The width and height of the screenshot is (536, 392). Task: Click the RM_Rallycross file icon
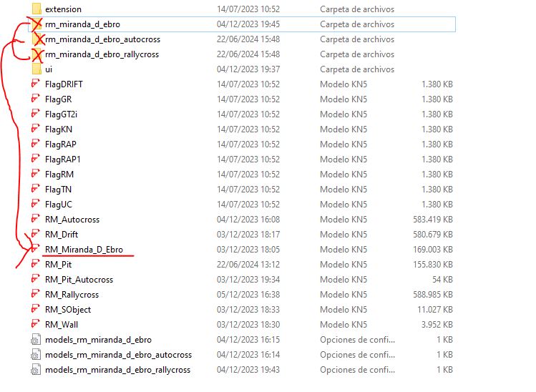click(x=36, y=294)
